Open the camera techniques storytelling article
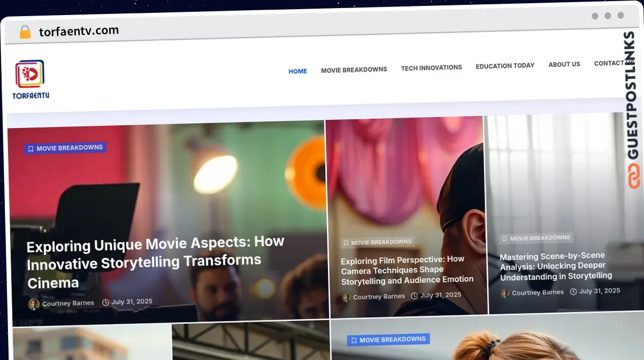The image size is (644, 360). (x=407, y=270)
